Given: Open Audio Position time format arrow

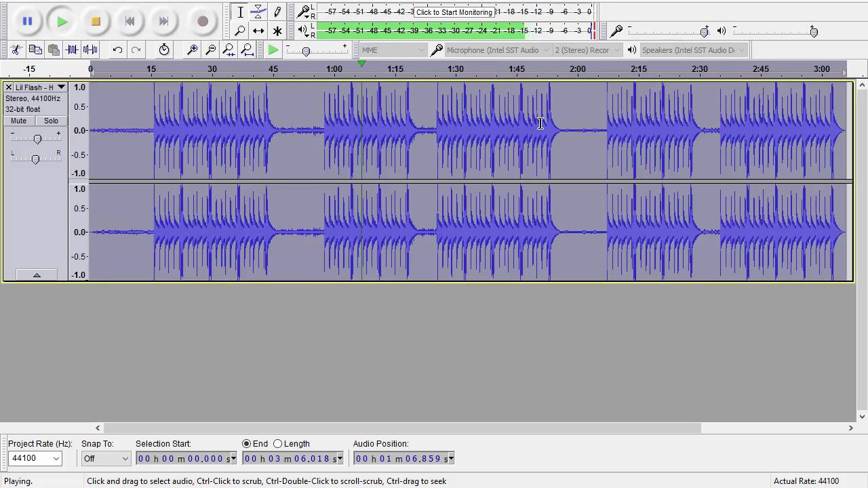Looking at the screenshot, I should point(451,459).
